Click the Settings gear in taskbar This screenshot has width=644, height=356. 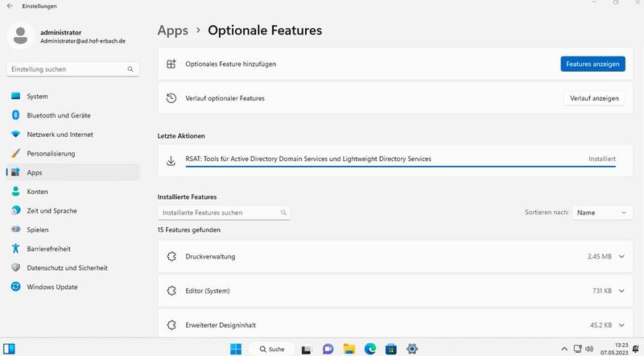coord(412,349)
